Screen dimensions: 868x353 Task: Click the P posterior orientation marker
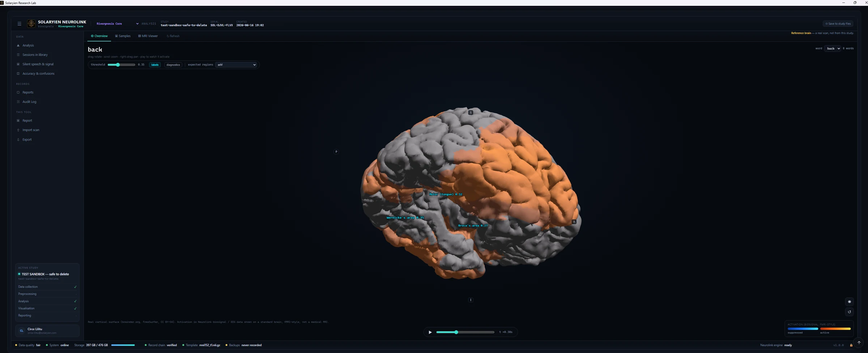(x=336, y=152)
